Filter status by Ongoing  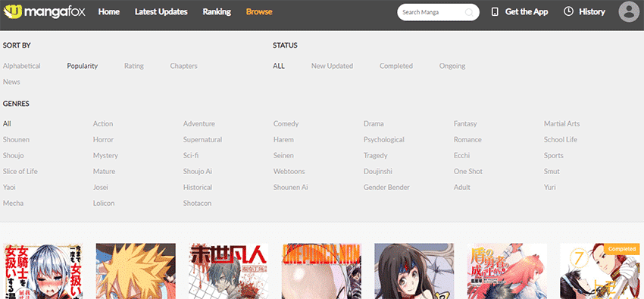pos(452,66)
